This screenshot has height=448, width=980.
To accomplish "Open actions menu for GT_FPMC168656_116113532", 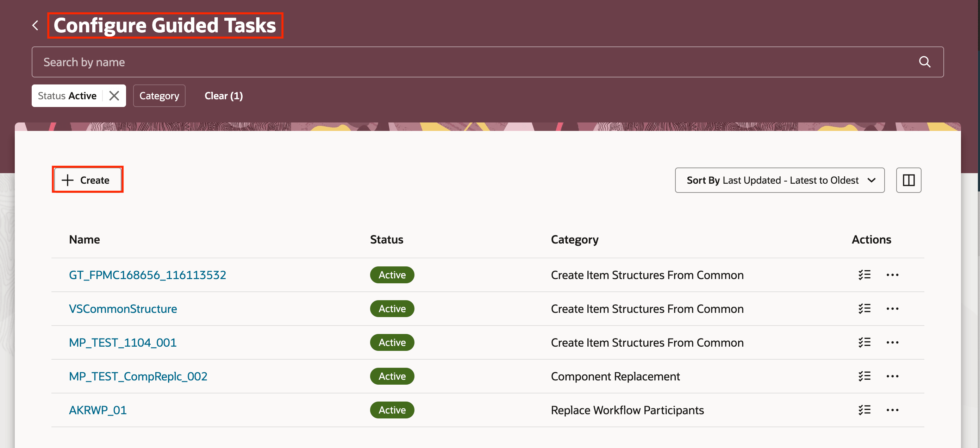I will [x=893, y=275].
